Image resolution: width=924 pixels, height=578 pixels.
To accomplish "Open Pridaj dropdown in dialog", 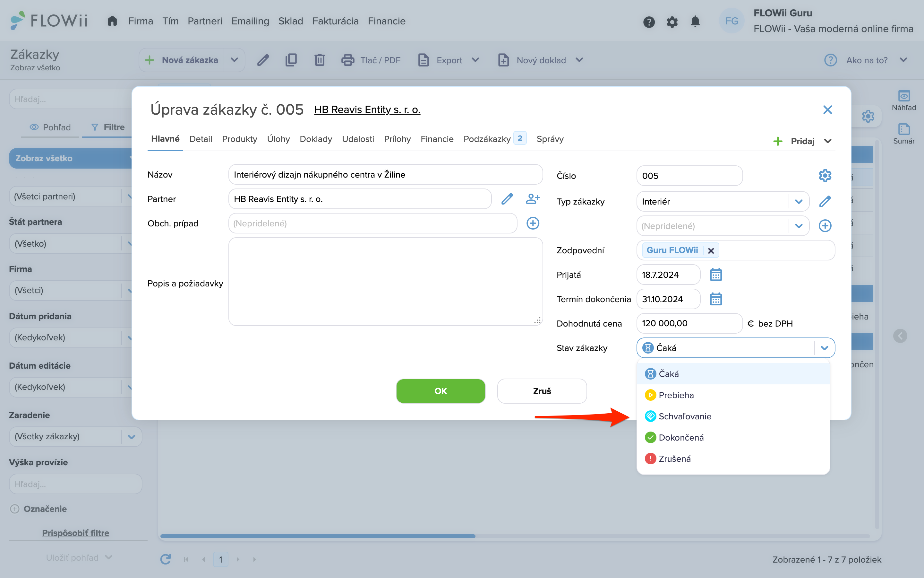I will 802,141.
